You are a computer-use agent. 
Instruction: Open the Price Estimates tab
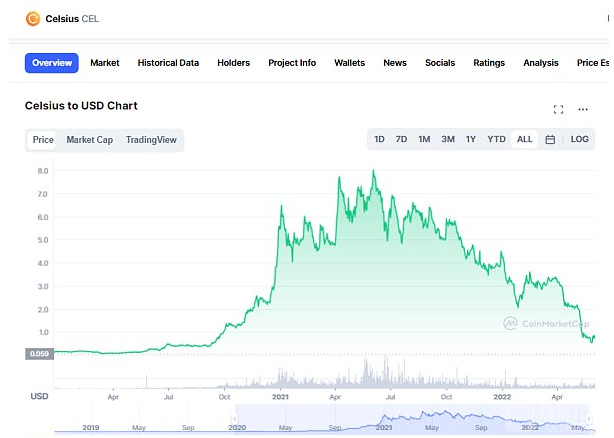pos(592,63)
